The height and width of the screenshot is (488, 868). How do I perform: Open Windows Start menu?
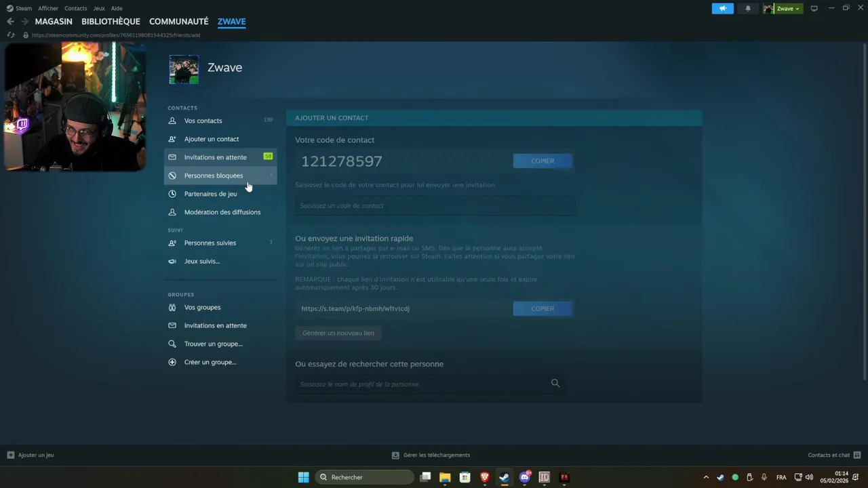pyautogui.click(x=303, y=477)
